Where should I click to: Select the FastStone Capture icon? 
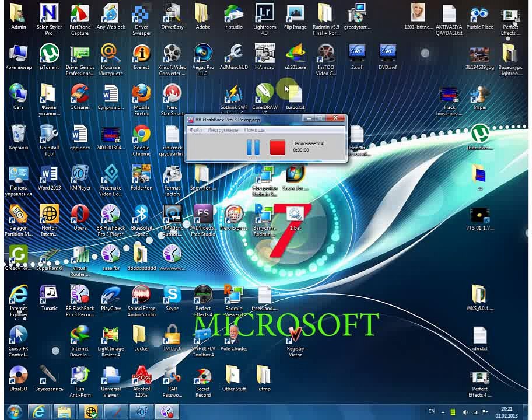pos(80,19)
